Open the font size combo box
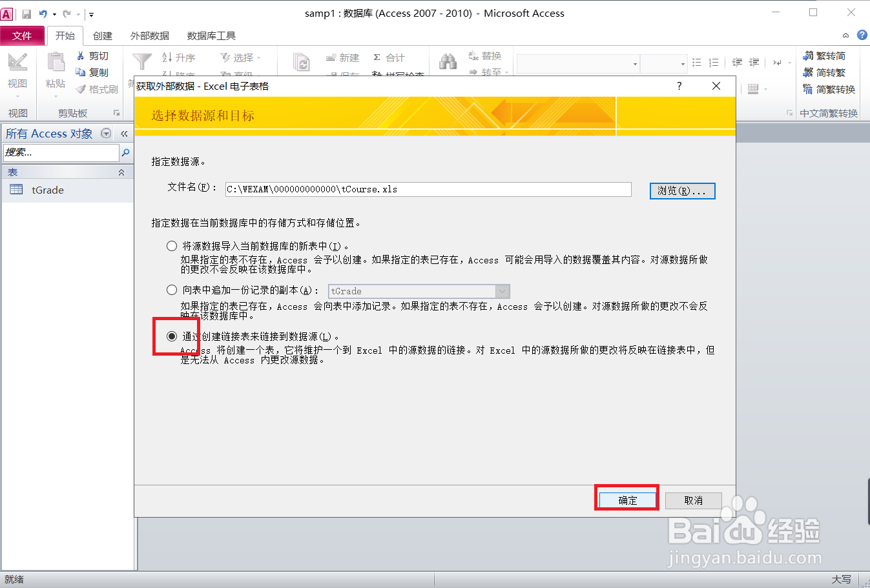The image size is (870, 588). pyautogui.click(x=663, y=63)
